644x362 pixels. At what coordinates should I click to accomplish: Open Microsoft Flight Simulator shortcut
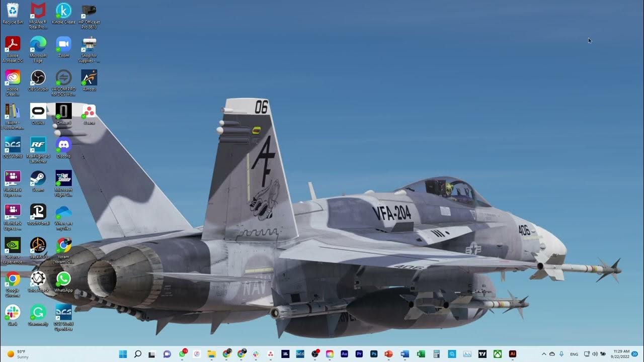[63, 184]
